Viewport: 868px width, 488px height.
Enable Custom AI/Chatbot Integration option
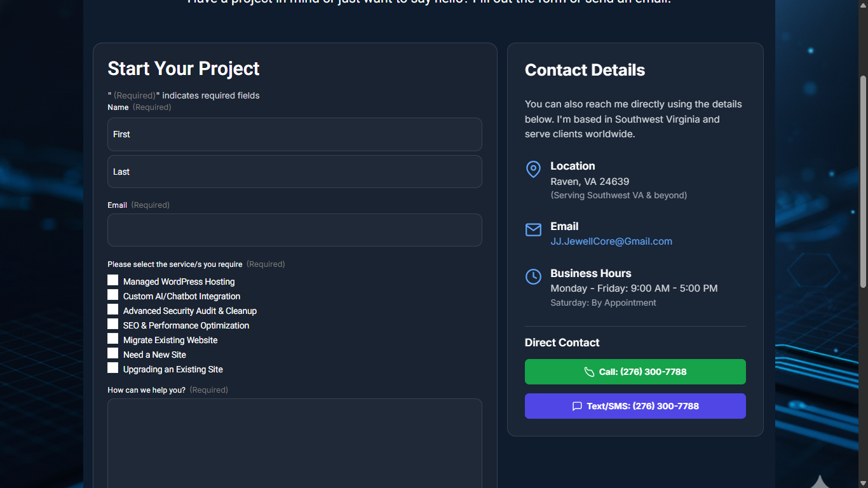click(113, 295)
